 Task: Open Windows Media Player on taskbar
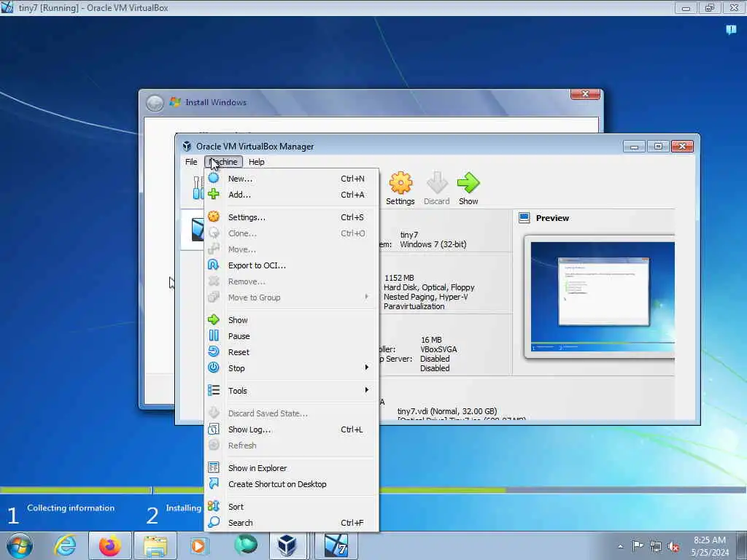tap(199, 545)
